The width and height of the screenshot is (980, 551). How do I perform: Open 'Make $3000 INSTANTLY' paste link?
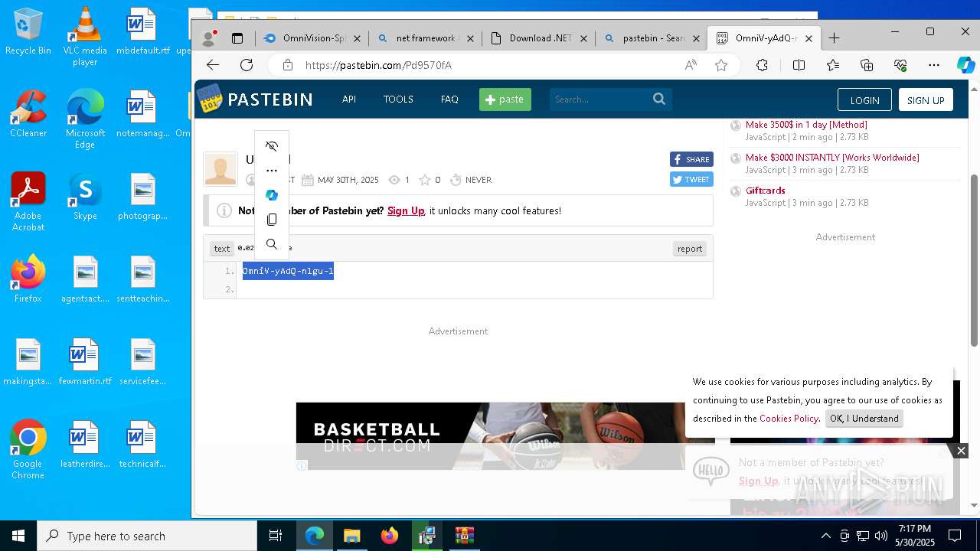(x=832, y=158)
